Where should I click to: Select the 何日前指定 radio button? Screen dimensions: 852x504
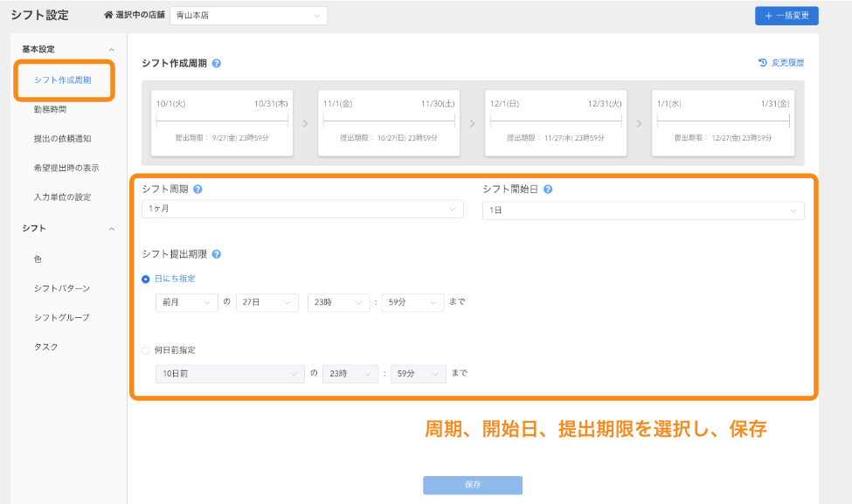click(146, 351)
